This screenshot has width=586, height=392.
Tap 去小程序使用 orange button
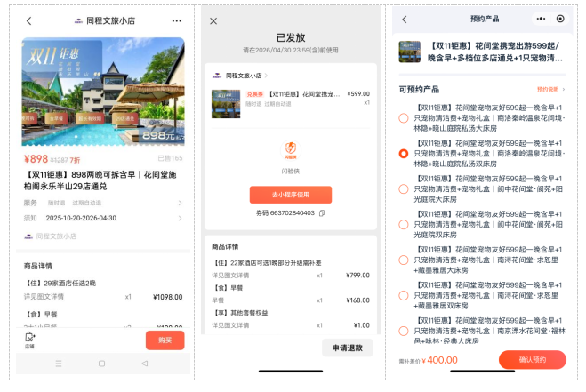[x=290, y=194]
